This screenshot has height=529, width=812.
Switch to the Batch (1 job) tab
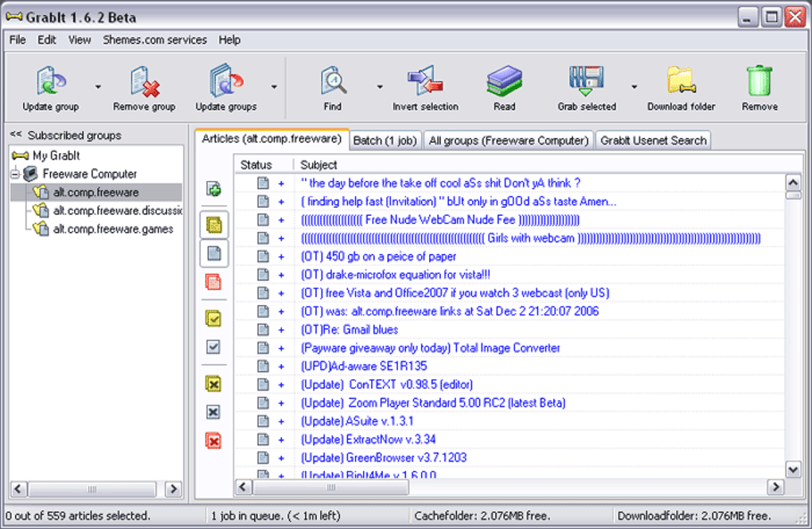[x=385, y=140]
